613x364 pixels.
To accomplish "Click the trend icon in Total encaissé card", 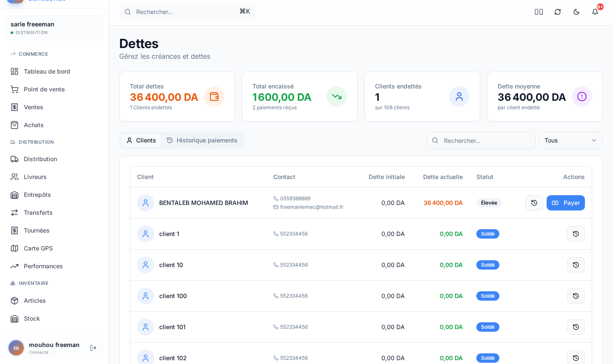I will pyautogui.click(x=337, y=97).
